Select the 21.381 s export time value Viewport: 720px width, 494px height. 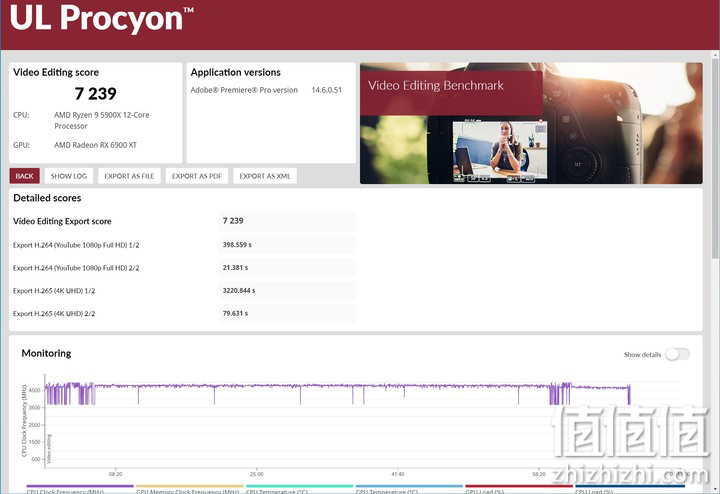[x=235, y=268]
